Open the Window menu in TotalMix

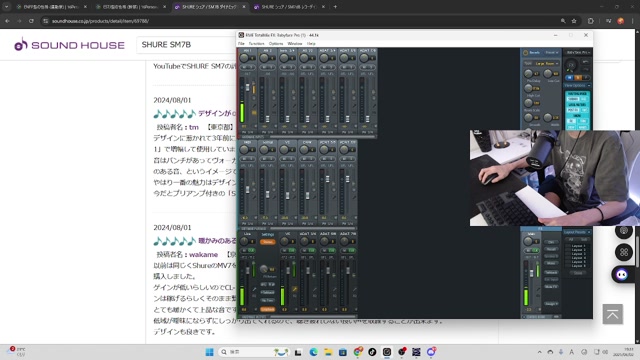pos(295,44)
